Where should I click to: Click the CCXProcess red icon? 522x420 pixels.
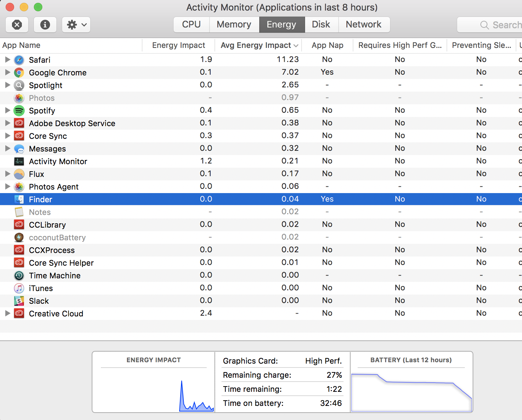coord(19,250)
